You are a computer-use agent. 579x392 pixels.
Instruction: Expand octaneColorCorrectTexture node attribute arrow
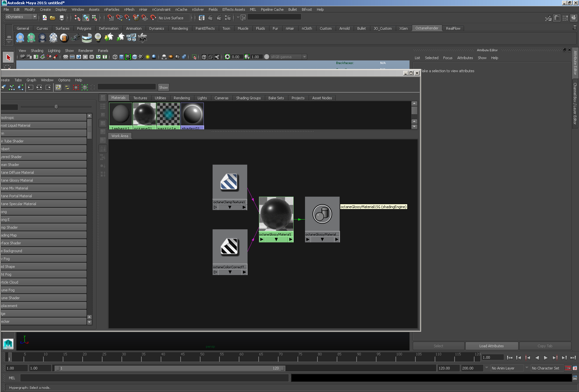tap(230, 272)
